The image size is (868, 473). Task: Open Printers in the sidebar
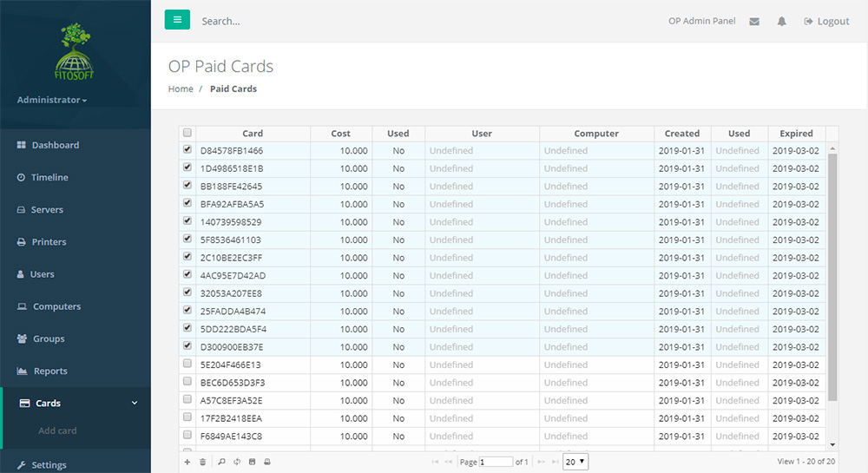click(49, 242)
